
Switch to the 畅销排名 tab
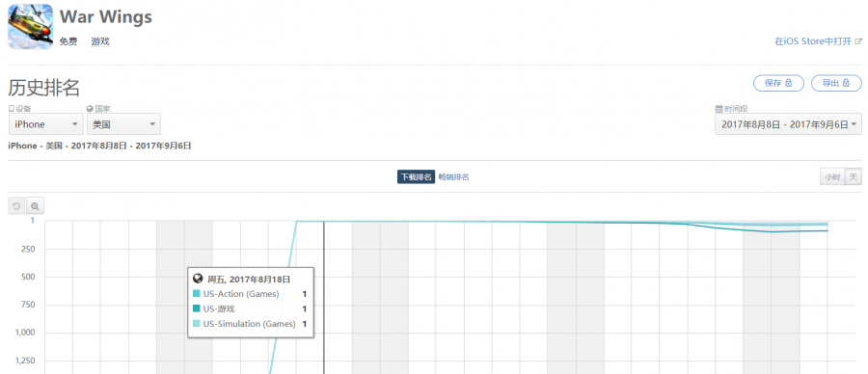point(454,177)
